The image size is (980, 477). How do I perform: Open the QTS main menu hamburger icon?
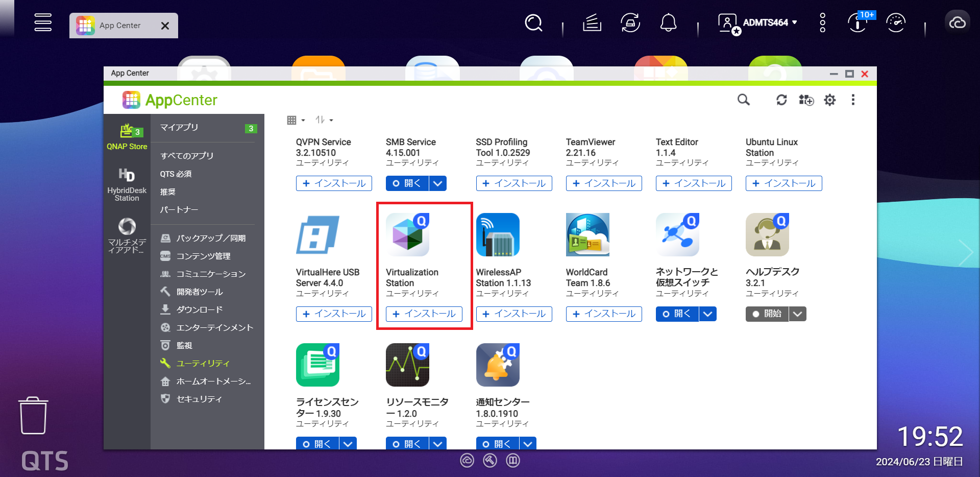point(43,22)
